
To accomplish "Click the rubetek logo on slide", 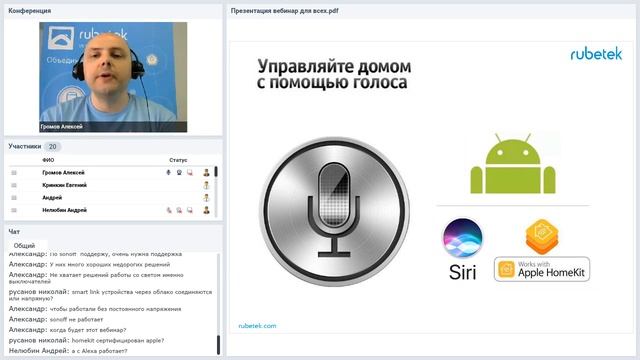I will pos(596,54).
